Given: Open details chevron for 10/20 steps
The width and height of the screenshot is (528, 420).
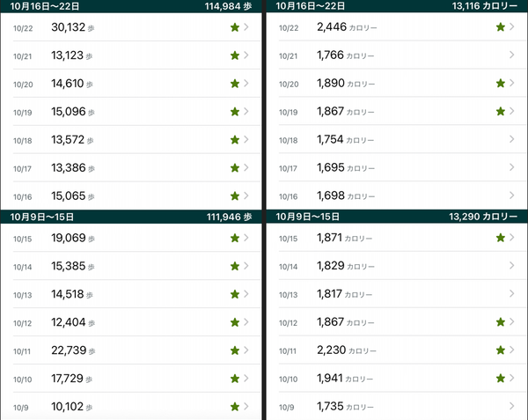Looking at the screenshot, I should (246, 83).
